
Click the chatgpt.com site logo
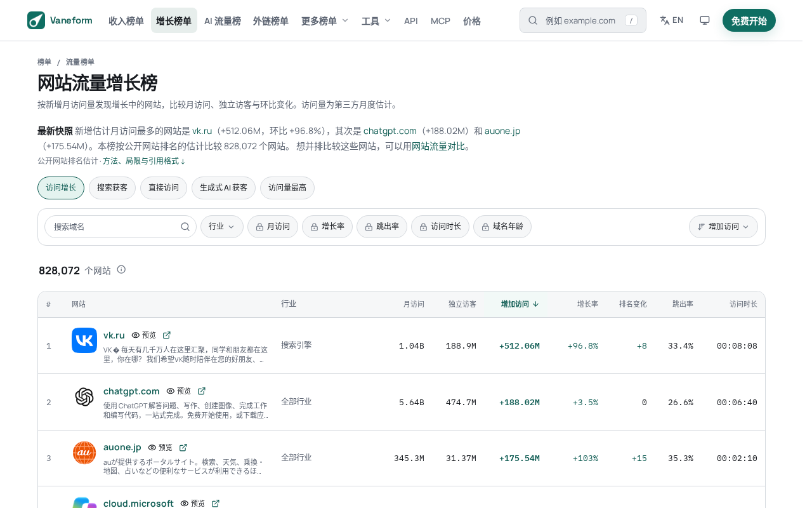(84, 397)
